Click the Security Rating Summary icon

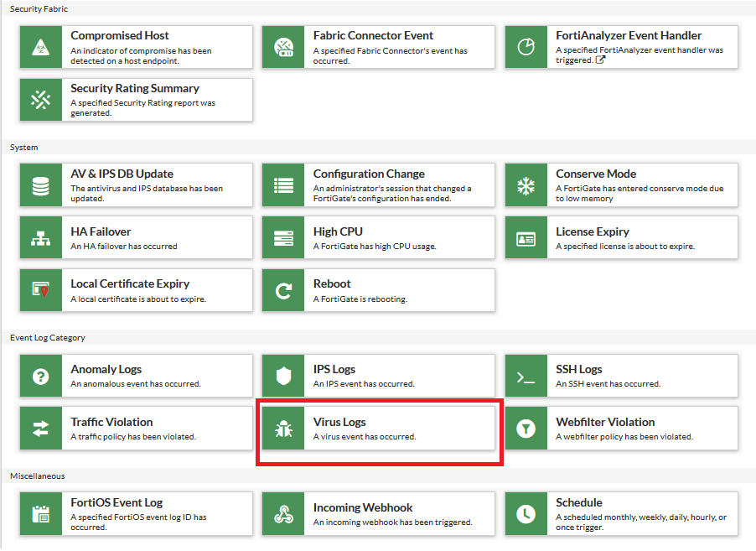point(41,100)
